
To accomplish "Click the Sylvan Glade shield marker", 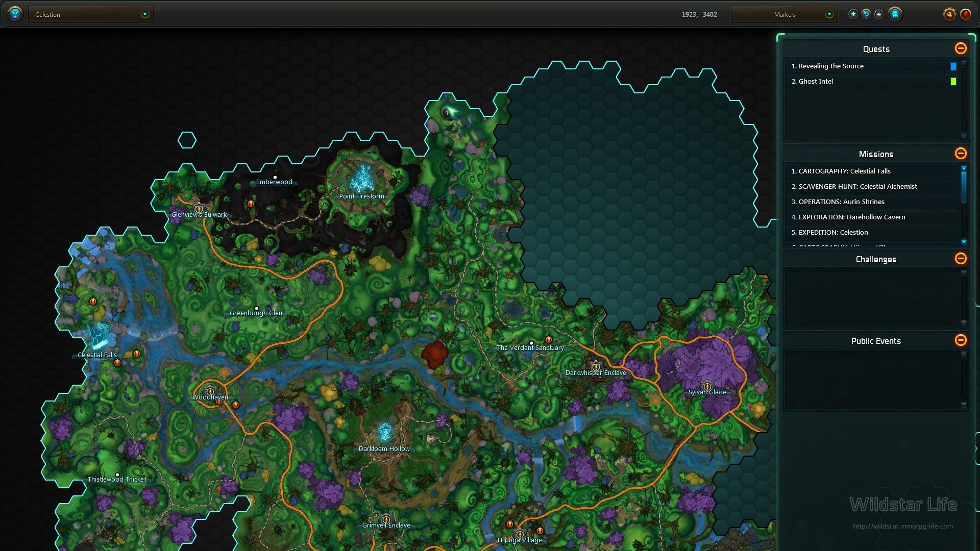I will pos(707,386).
